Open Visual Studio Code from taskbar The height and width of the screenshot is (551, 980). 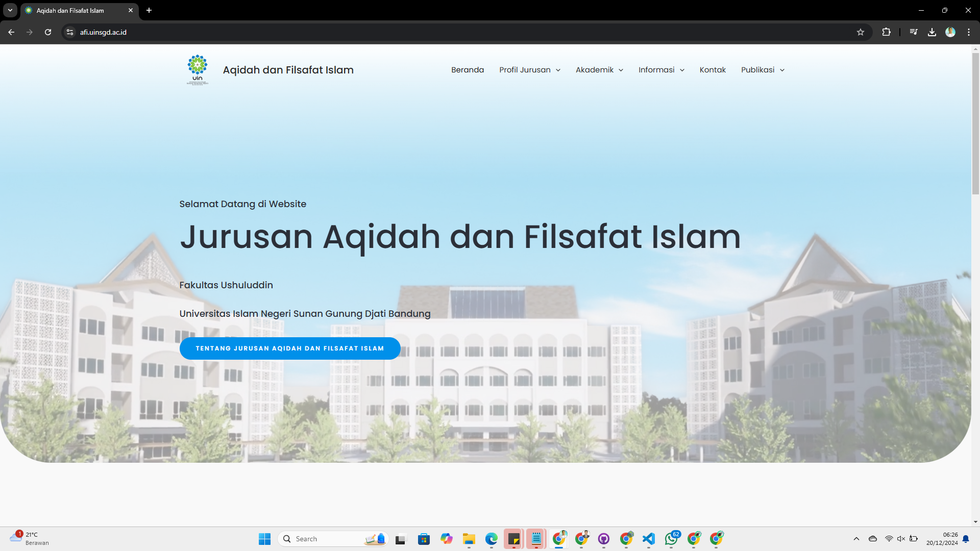(x=649, y=539)
